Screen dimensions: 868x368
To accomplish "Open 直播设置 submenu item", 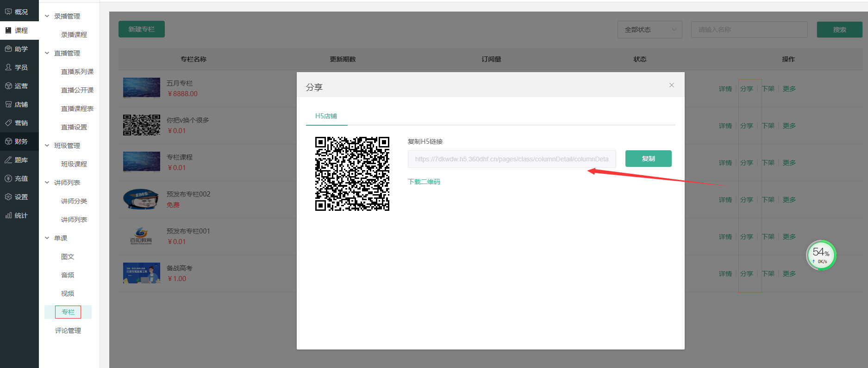I will [x=74, y=127].
